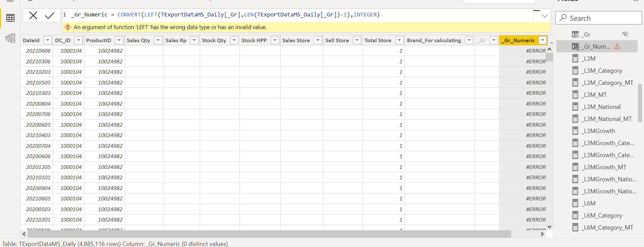Click scroll-right arrow of horizontal scrollbar

tap(542, 234)
